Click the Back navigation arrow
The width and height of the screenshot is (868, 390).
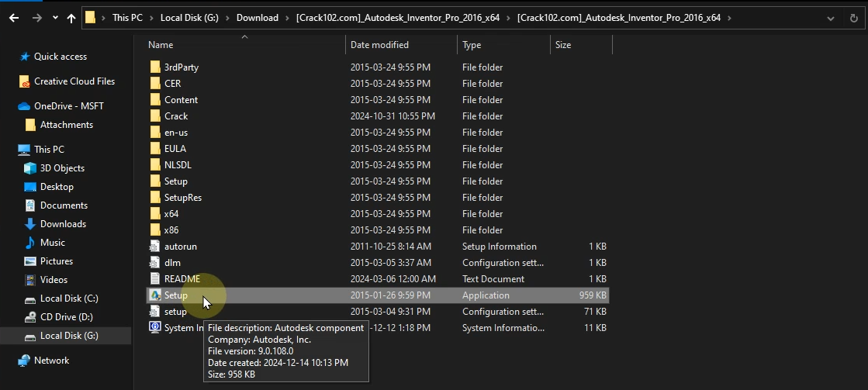pyautogui.click(x=14, y=17)
